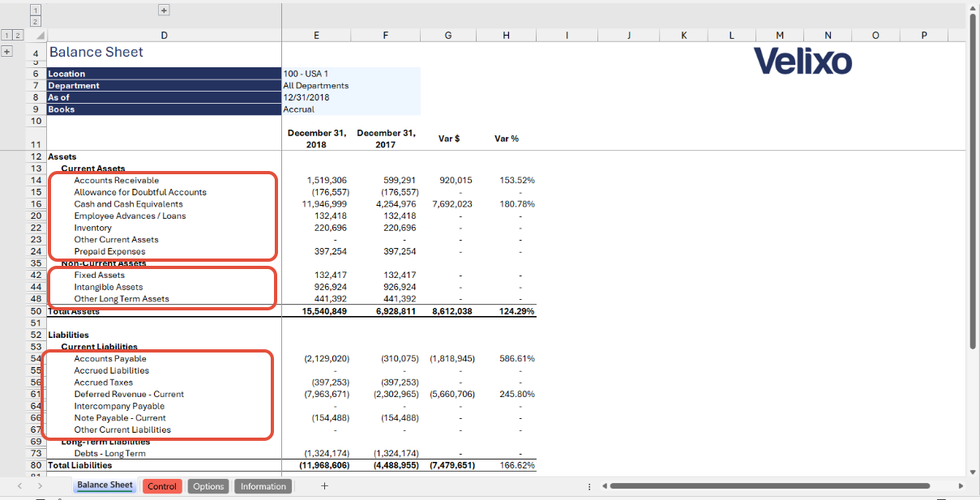Click the 'Var $' column heading

pos(449,139)
